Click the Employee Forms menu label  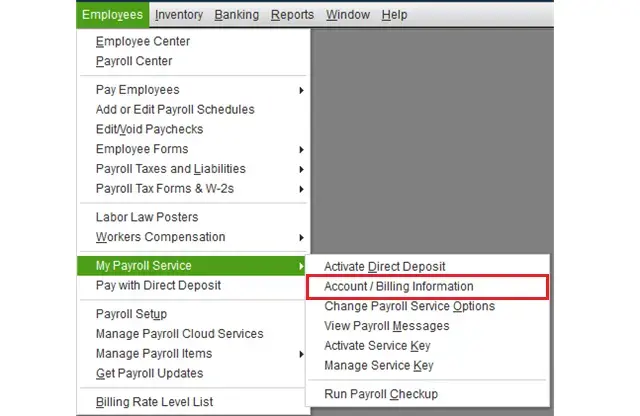[142, 149]
